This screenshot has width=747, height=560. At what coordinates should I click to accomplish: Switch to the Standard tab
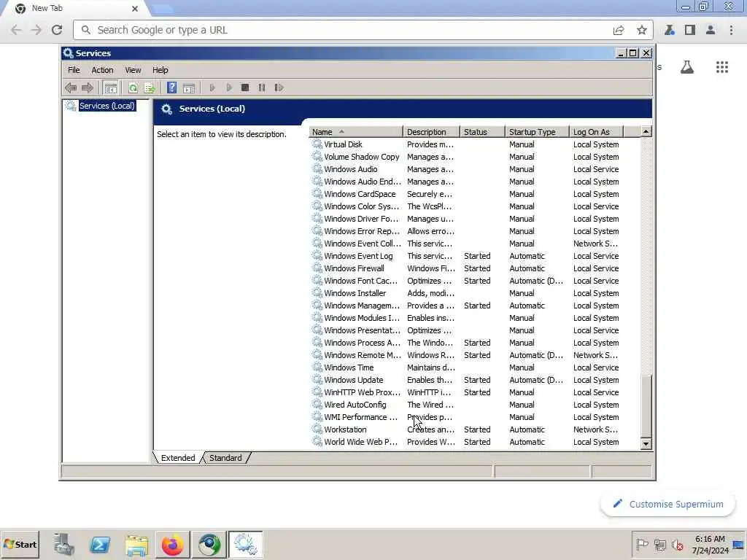[x=226, y=458]
